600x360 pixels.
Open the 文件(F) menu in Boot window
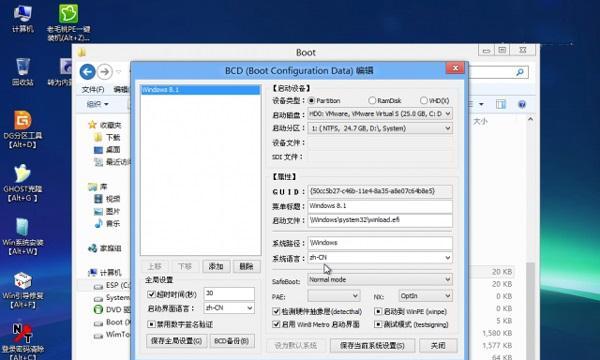93,89
